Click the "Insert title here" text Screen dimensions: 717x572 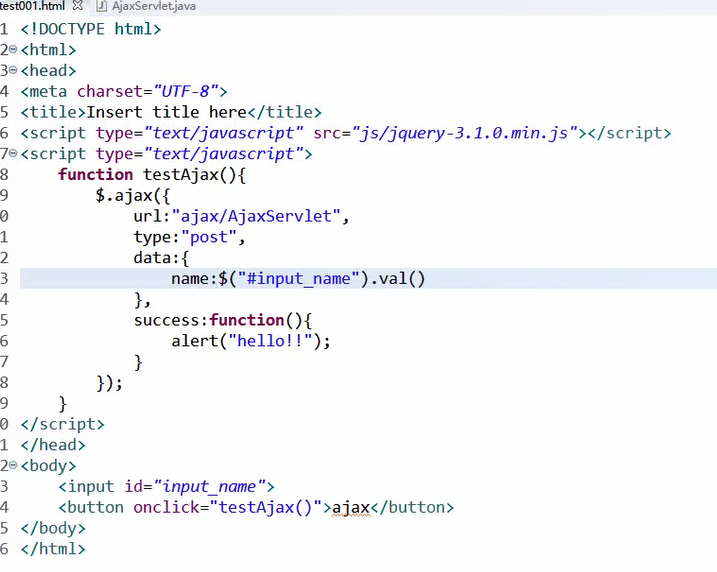(x=166, y=112)
